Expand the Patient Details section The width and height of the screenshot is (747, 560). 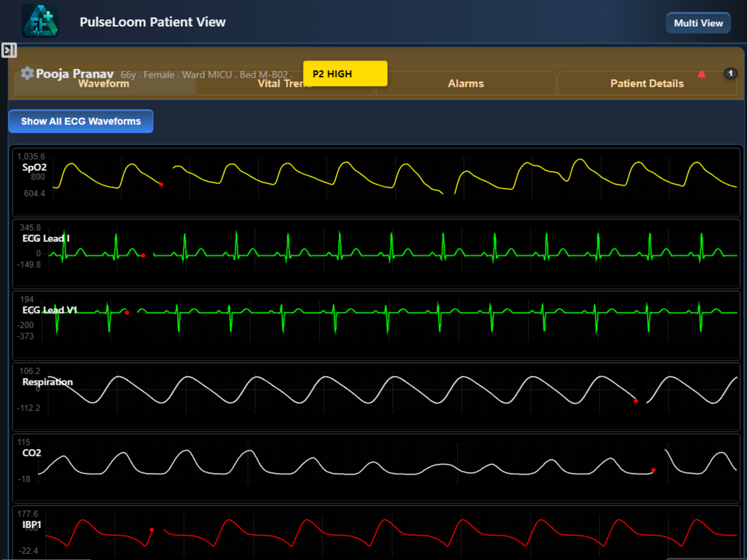coord(647,83)
